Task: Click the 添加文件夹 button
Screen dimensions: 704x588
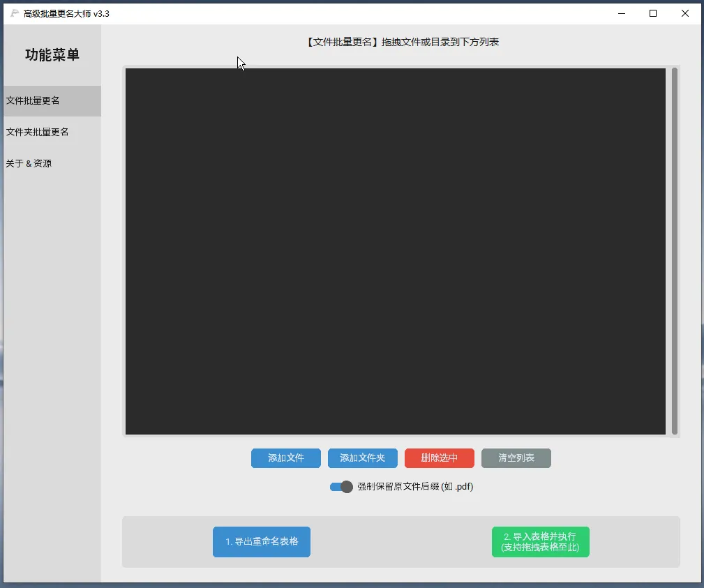Action: click(363, 458)
